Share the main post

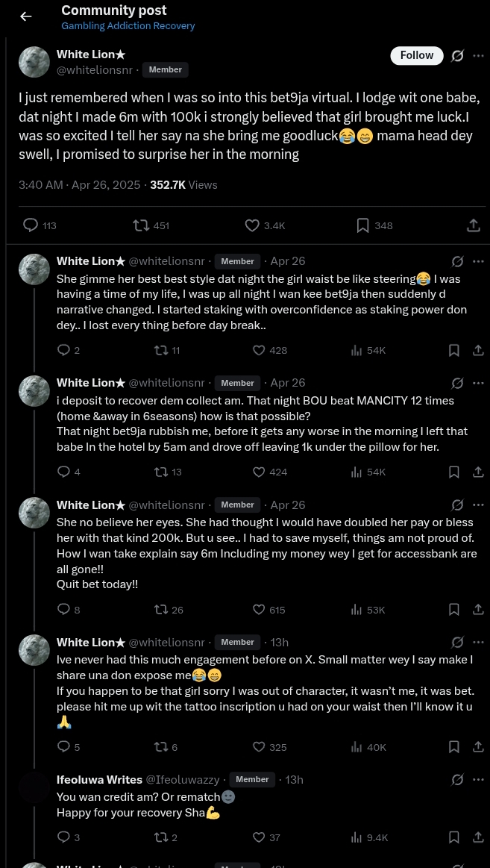point(473,225)
